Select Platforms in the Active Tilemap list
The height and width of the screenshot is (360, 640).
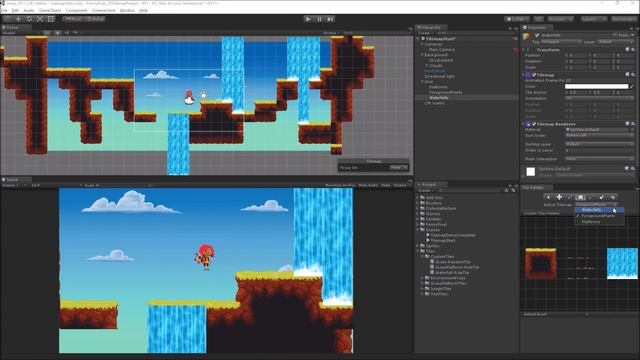pos(599,222)
